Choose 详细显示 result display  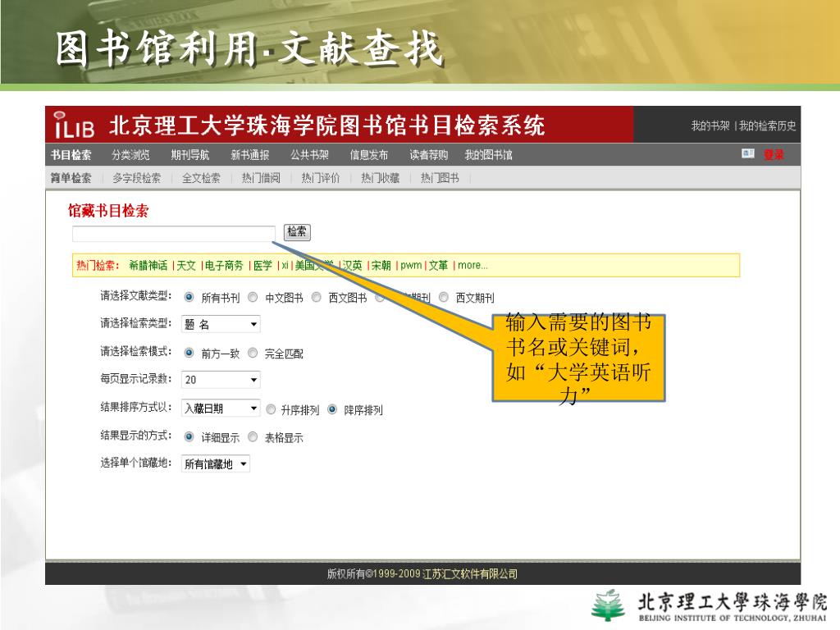pyautogui.click(x=189, y=436)
